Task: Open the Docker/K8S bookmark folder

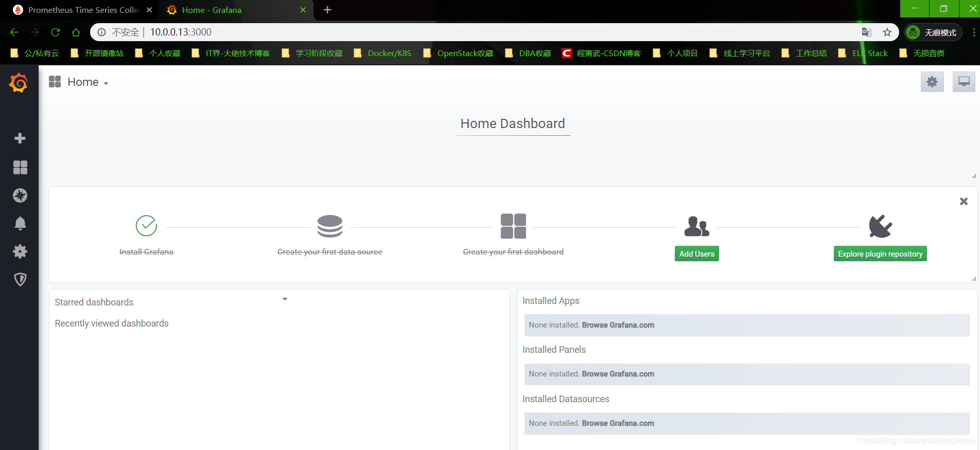Action: (x=382, y=53)
